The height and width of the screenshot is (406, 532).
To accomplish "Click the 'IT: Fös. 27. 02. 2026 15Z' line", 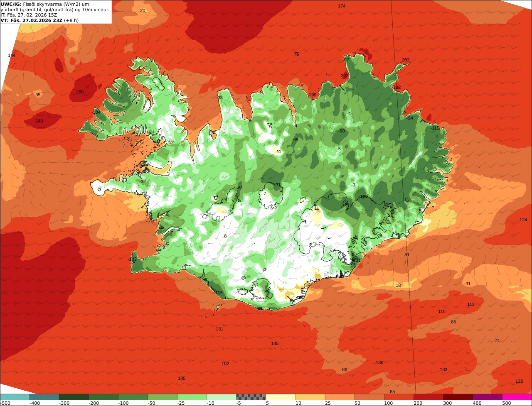I will click(29, 15).
